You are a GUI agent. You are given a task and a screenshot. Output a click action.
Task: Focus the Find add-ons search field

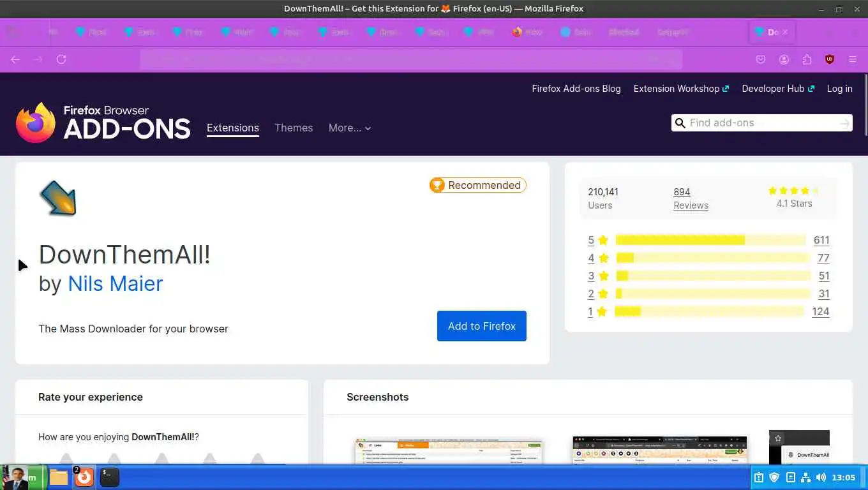click(x=762, y=123)
